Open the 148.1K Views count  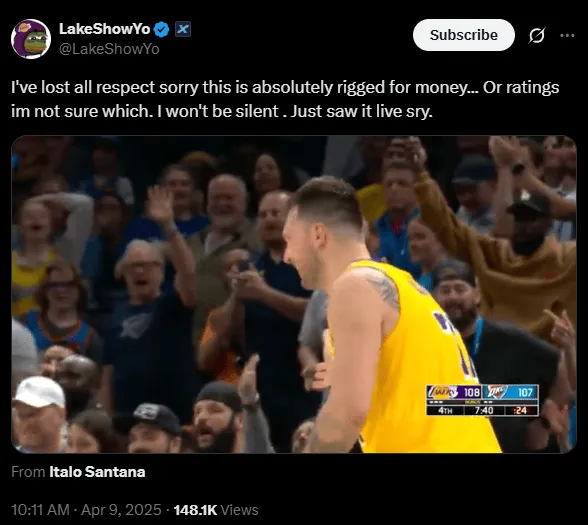coord(216,510)
